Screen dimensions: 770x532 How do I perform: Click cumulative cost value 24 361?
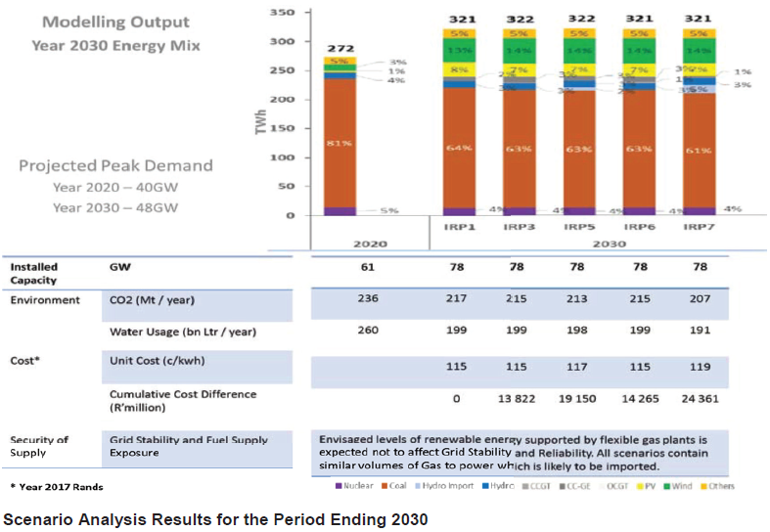coord(700,399)
